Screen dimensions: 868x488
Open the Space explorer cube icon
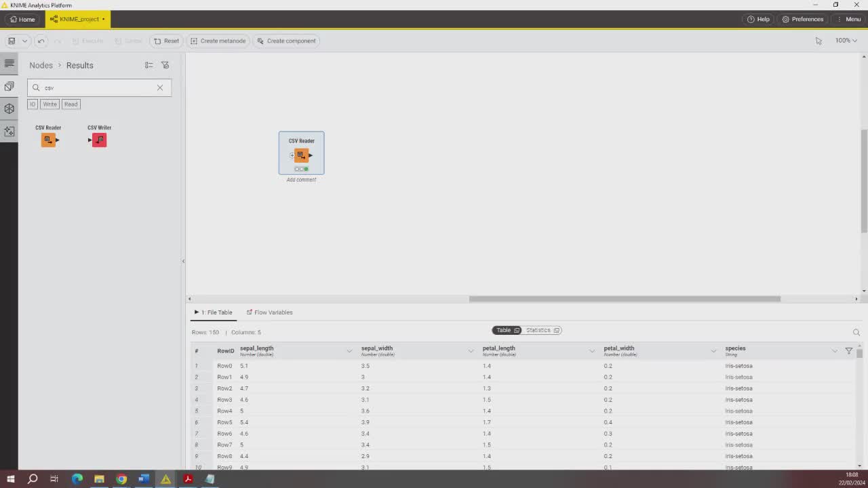[9, 108]
